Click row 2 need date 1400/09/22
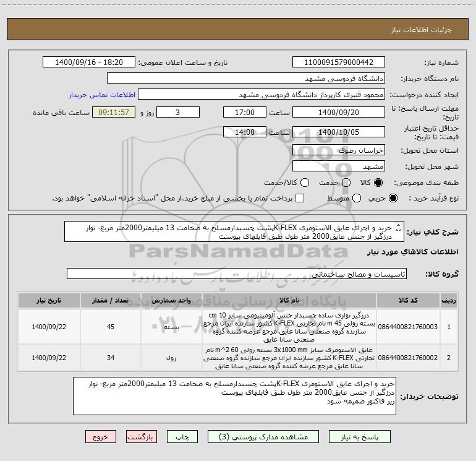The width and height of the screenshot is (476, 461). pos(49,358)
